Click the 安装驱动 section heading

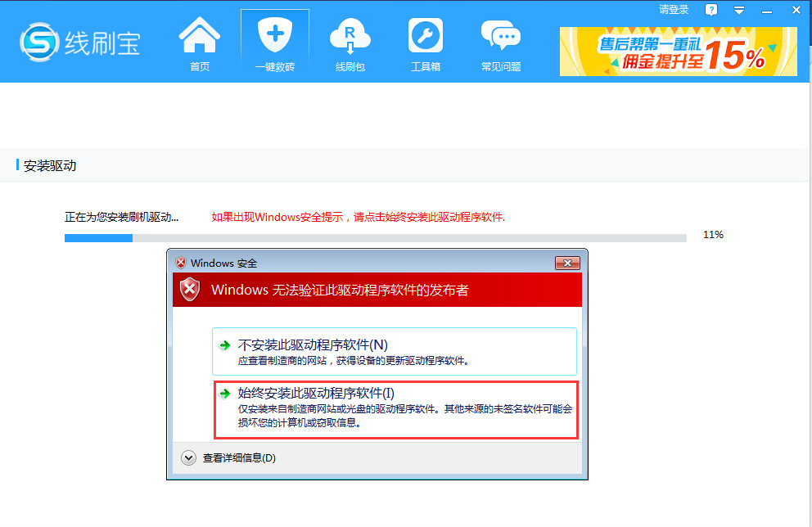coord(50,165)
